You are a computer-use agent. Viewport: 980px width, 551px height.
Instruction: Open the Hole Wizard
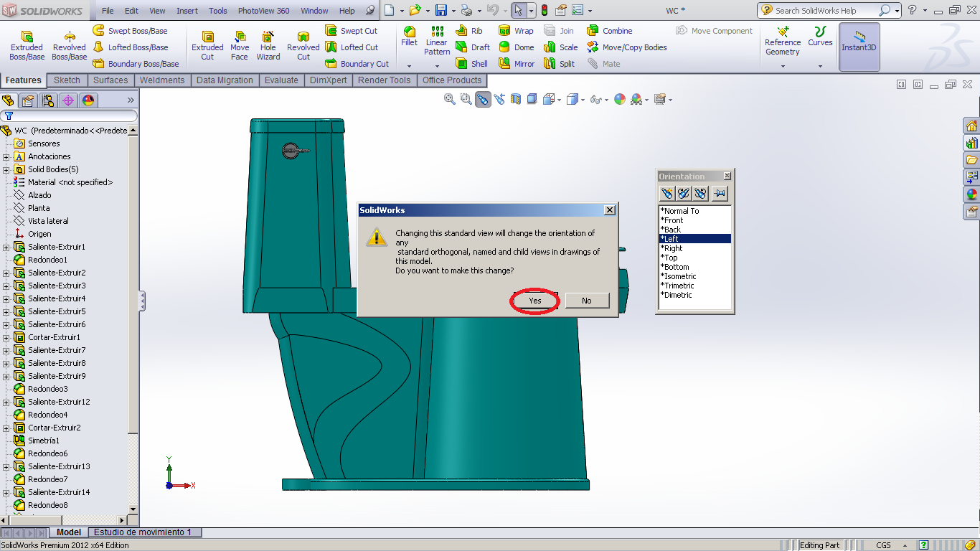[268, 46]
